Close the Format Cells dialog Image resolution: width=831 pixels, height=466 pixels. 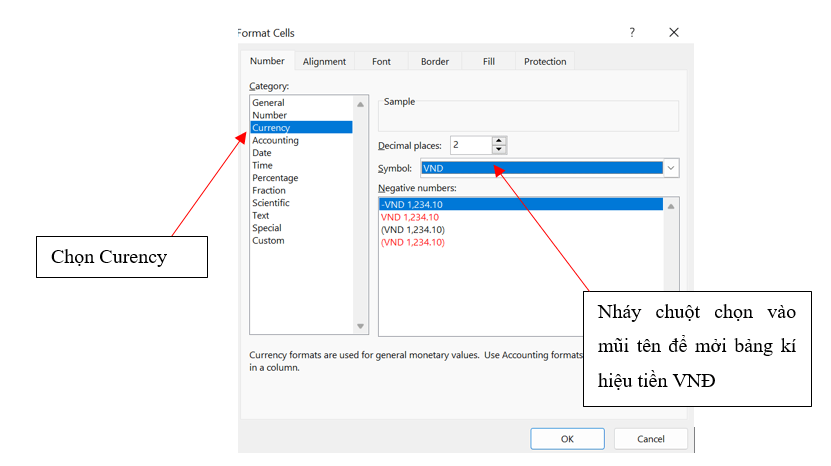674,32
